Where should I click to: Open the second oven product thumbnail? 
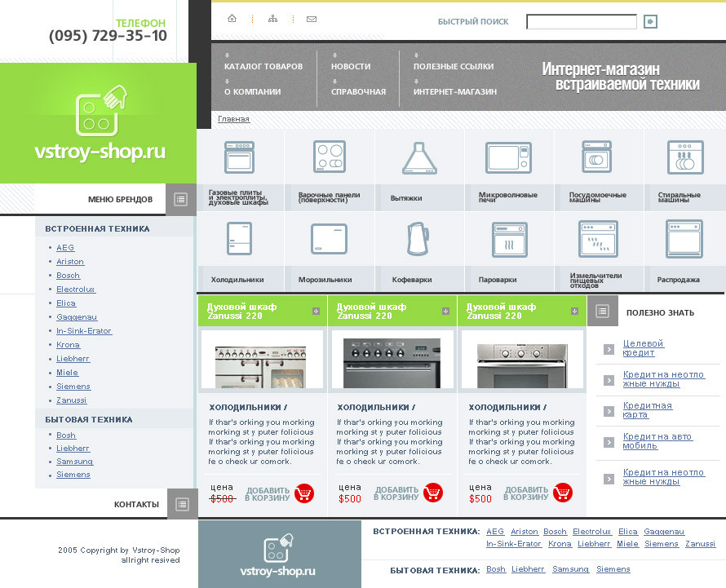pyautogui.click(x=392, y=364)
